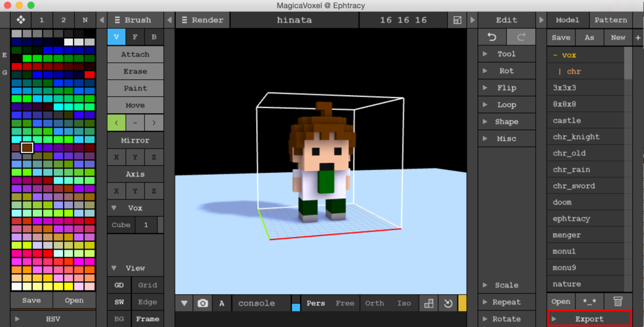
Task: Click the *_* button next to Open
Action: [589, 301]
